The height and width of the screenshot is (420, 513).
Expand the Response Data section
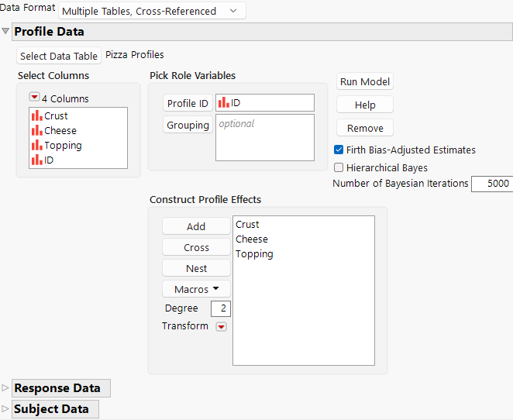coord(6,388)
